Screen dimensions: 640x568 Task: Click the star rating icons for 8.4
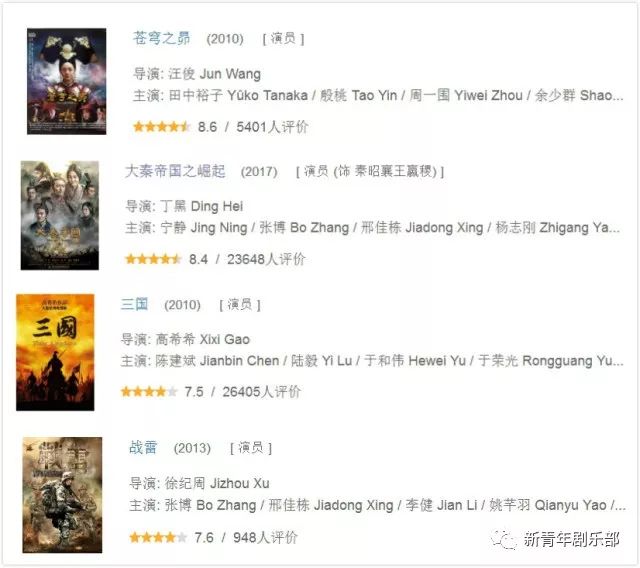coord(153,259)
